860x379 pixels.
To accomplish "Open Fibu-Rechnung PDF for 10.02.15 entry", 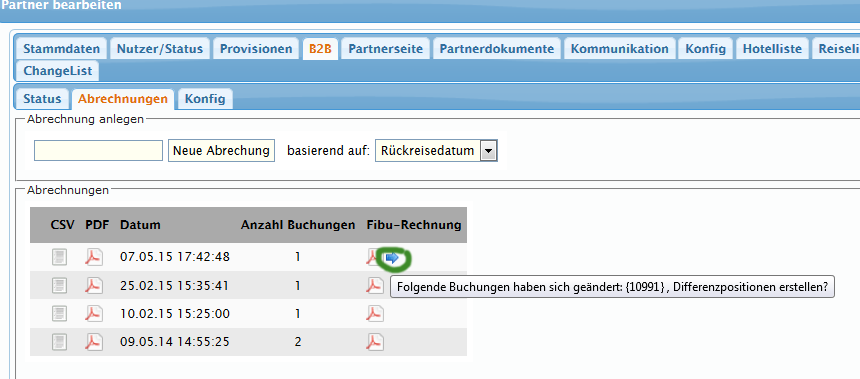I will (x=375, y=314).
